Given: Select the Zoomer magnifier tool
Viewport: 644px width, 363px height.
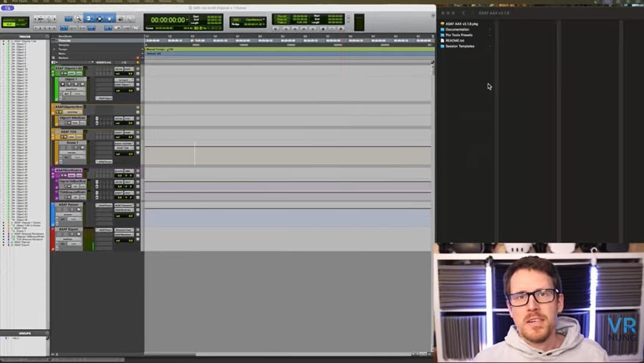Looking at the screenshot, I should coord(78,19).
